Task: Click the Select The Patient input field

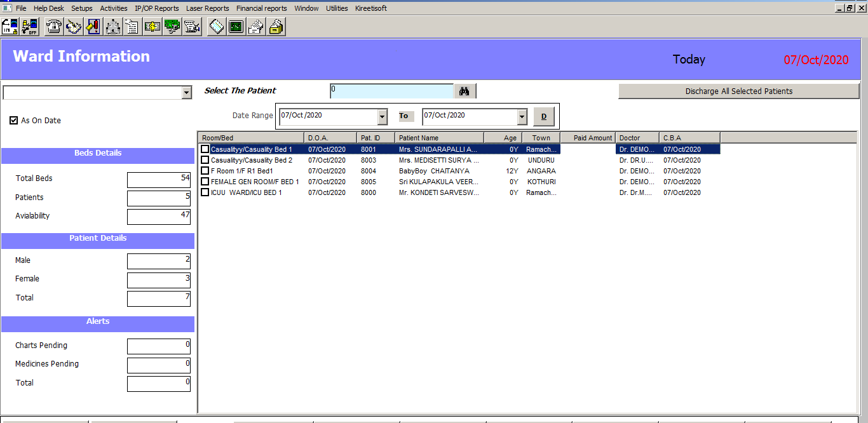Action: click(x=391, y=91)
